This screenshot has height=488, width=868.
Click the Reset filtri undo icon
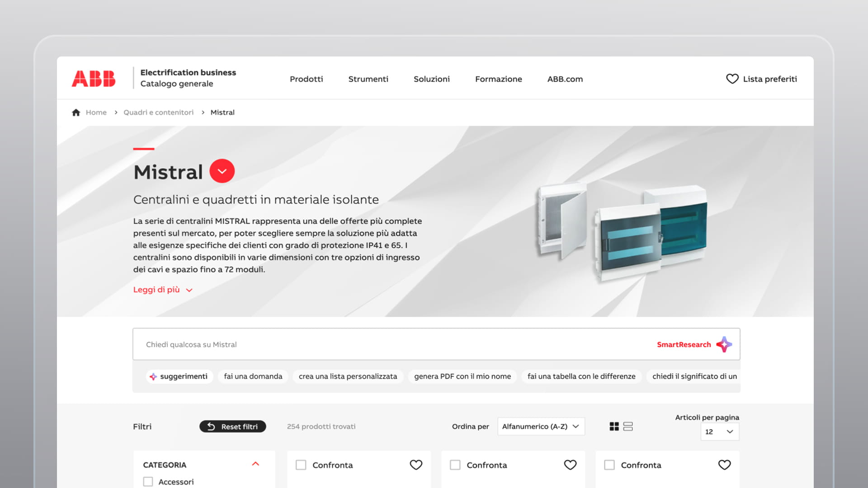point(211,426)
